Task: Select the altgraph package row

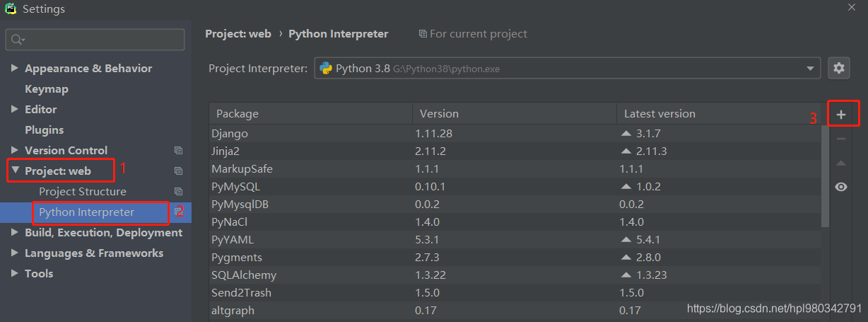Action: point(515,310)
